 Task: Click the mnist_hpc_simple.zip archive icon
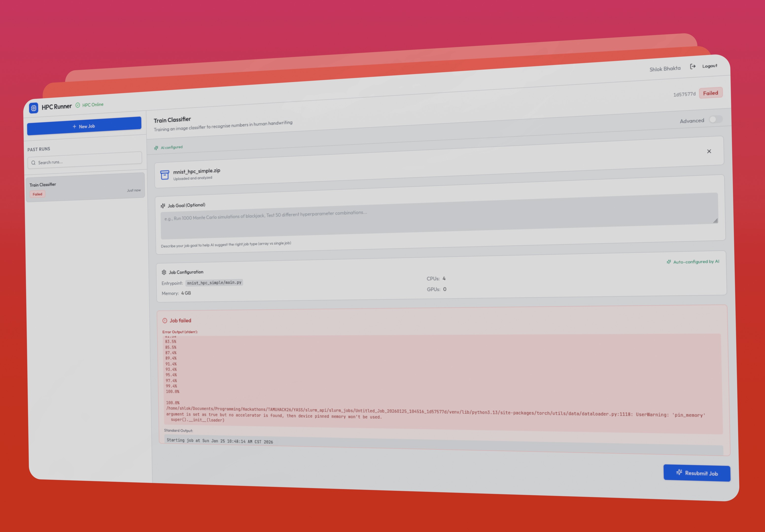click(165, 175)
